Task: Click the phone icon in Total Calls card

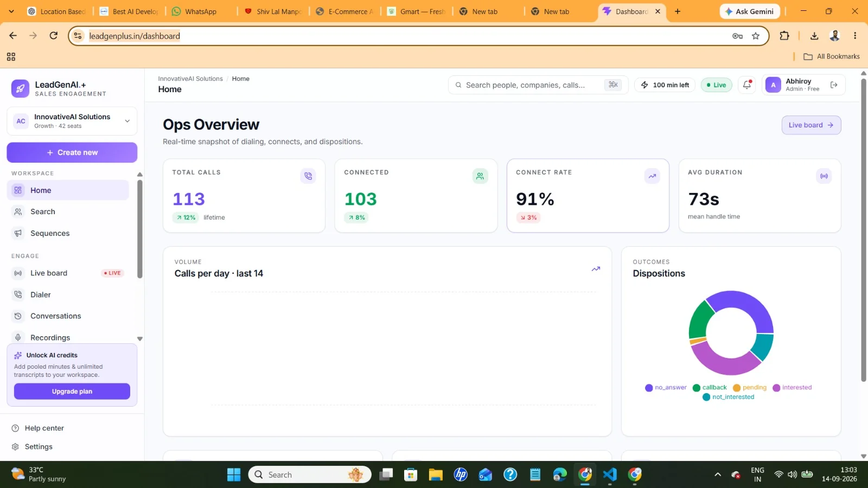Action: pos(308,176)
